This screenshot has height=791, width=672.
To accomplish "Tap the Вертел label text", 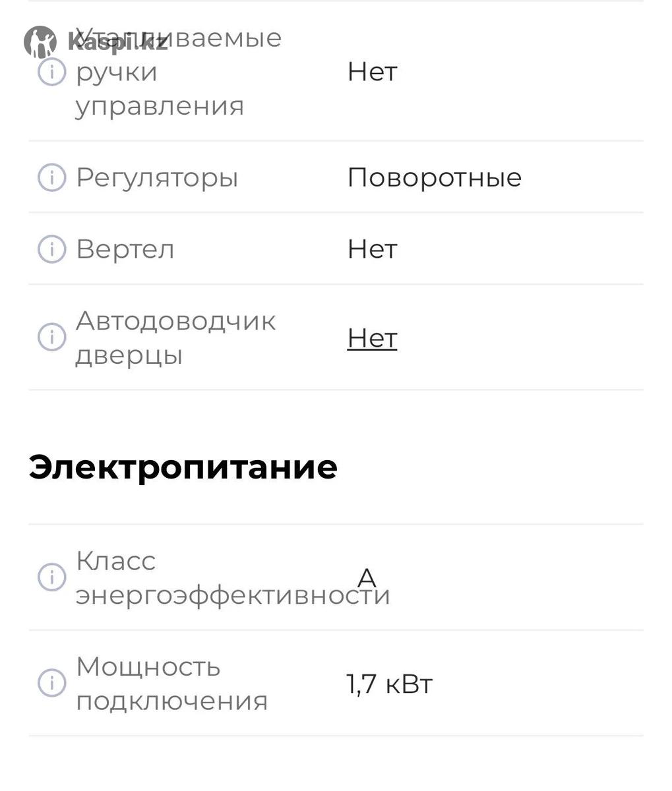I will [125, 249].
